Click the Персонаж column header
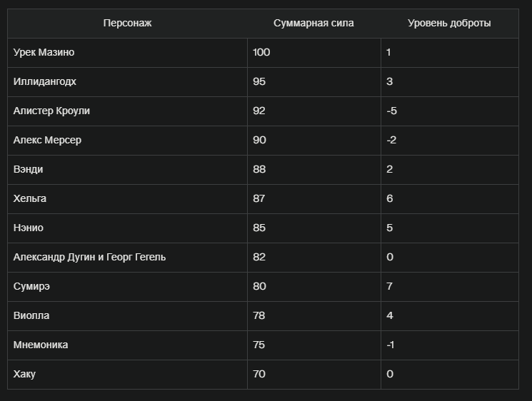This screenshot has height=401, width=532. 127,23
